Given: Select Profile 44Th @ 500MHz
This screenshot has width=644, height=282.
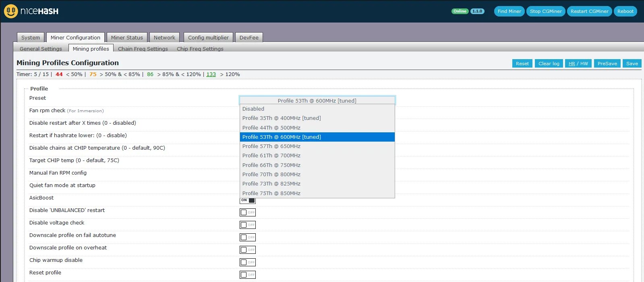Looking at the screenshot, I should click(317, 128).
